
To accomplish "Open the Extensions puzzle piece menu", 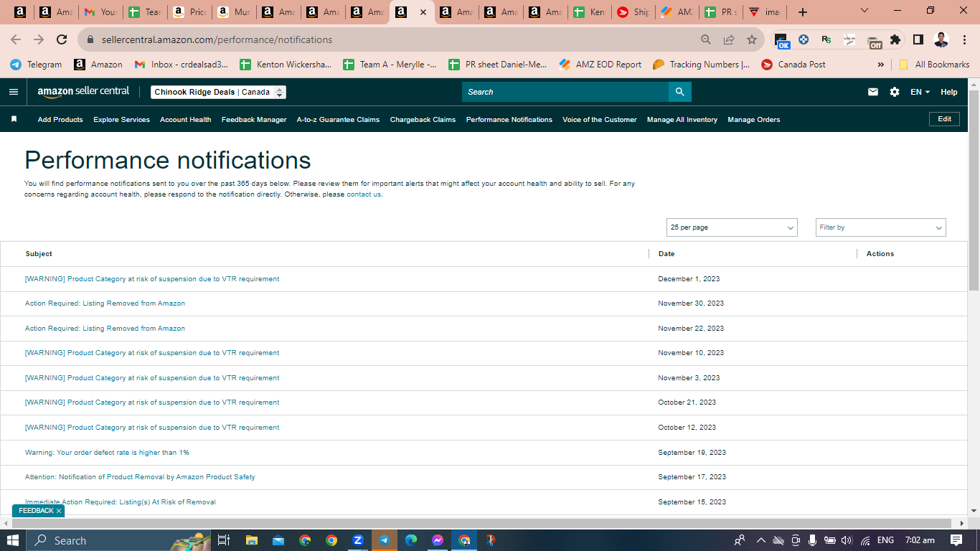I will 895,39.
